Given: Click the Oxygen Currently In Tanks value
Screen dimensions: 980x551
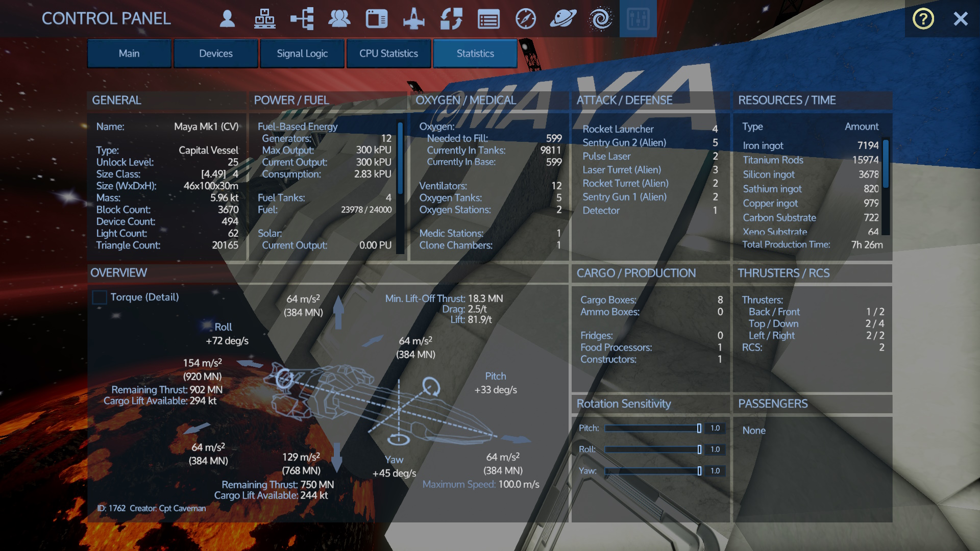Looking at the screenshot, I should pyautogui.click(x=551, y=150).
